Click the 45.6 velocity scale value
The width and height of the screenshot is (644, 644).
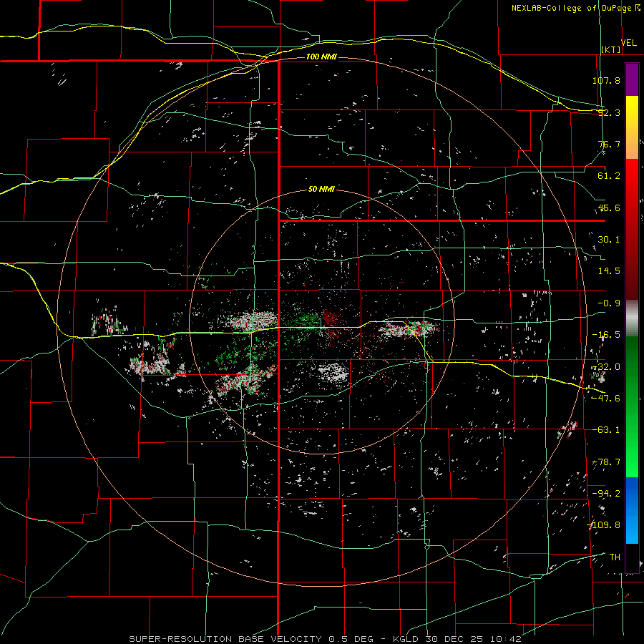tap(609, 208)
